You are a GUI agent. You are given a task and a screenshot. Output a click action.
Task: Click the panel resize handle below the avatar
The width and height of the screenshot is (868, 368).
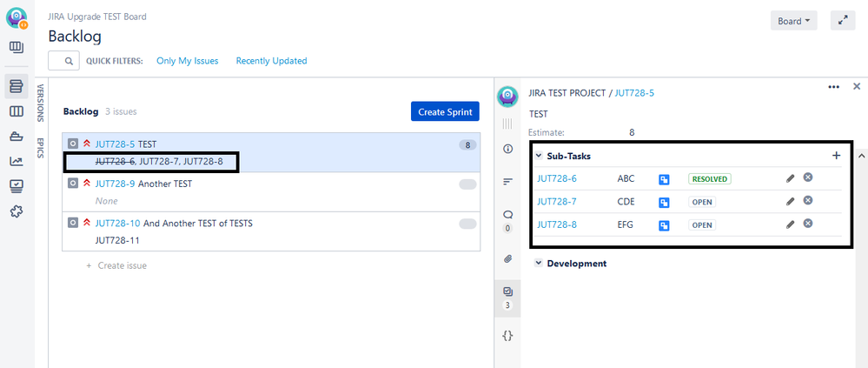(507, 124)
